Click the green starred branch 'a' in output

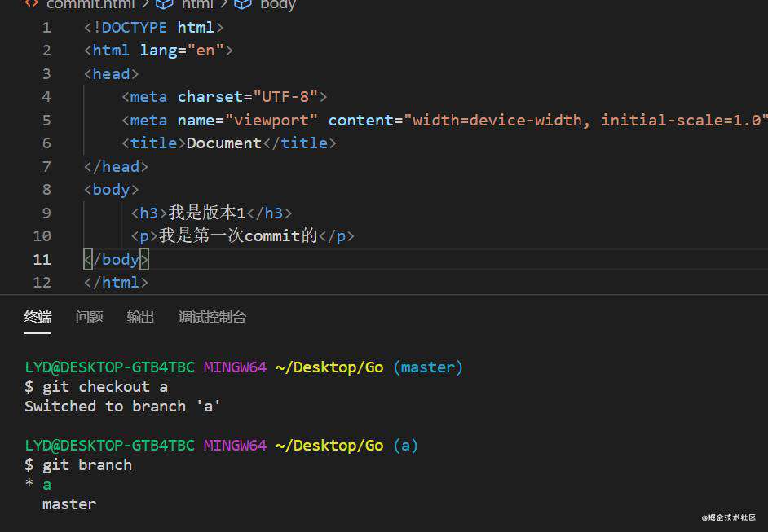click(46, 485)
